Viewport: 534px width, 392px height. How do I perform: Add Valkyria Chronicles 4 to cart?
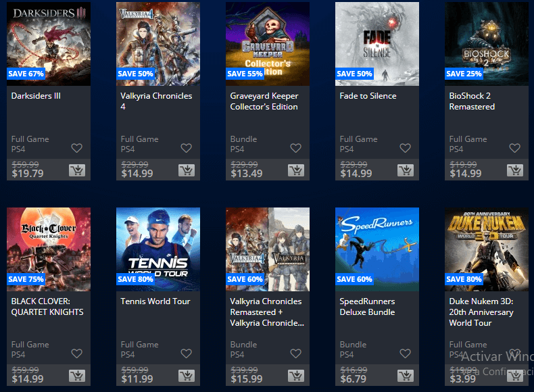(x=187, y=170)
